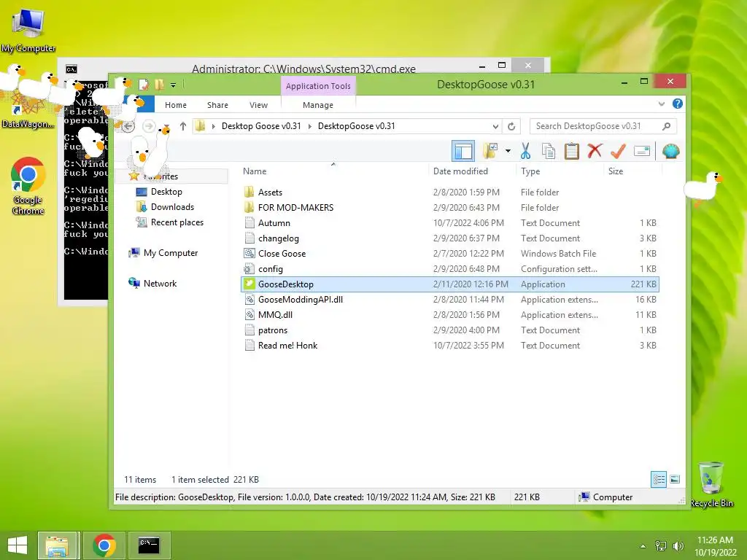The height and width of the screenshot is (560, 747).
Task: Open the address bar history dropdown
Action: tap(495, 126)
